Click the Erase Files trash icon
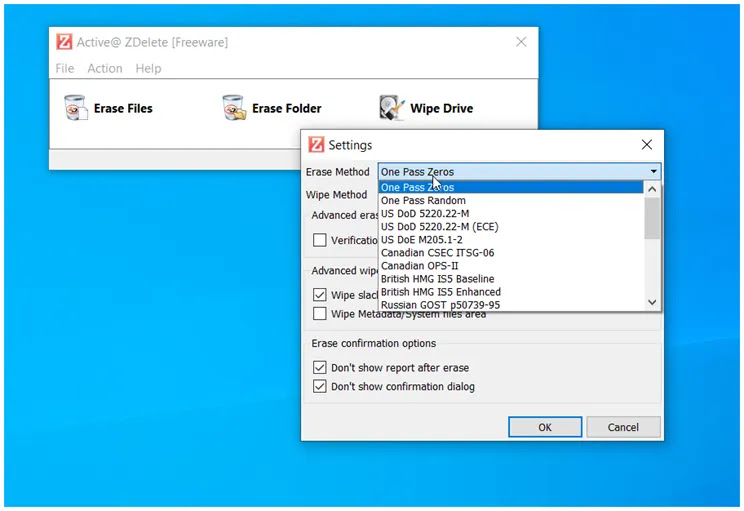This screenshot has width=744, height=511. 76,108
